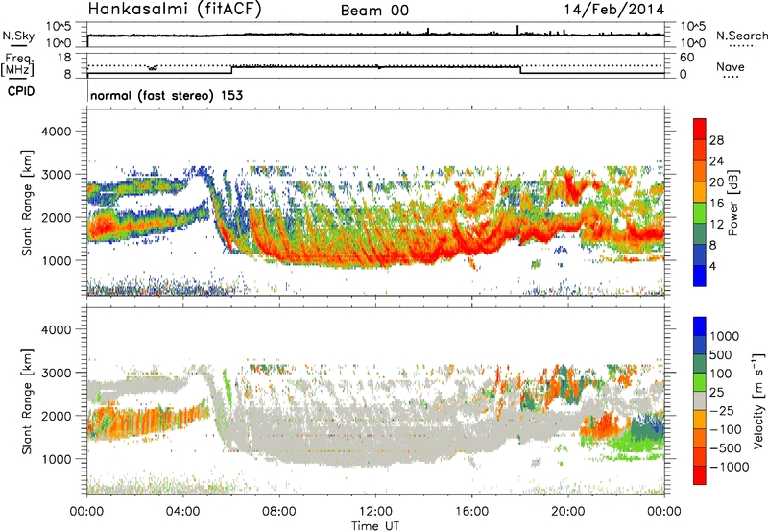Select the 04:00 time tick label
This screenshot has height=532, width=768.
click(x=183, y=512)
